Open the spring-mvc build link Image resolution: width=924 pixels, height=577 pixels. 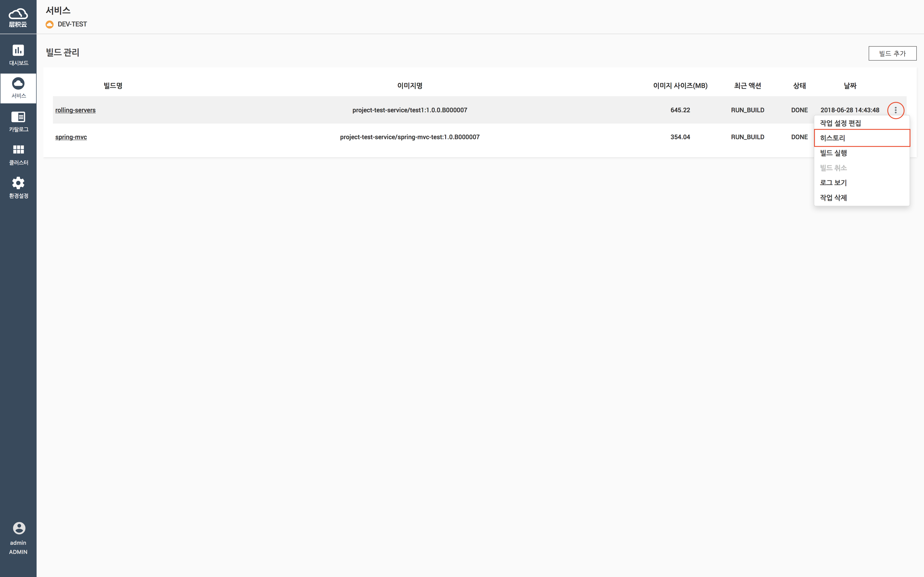click(71, 137)
